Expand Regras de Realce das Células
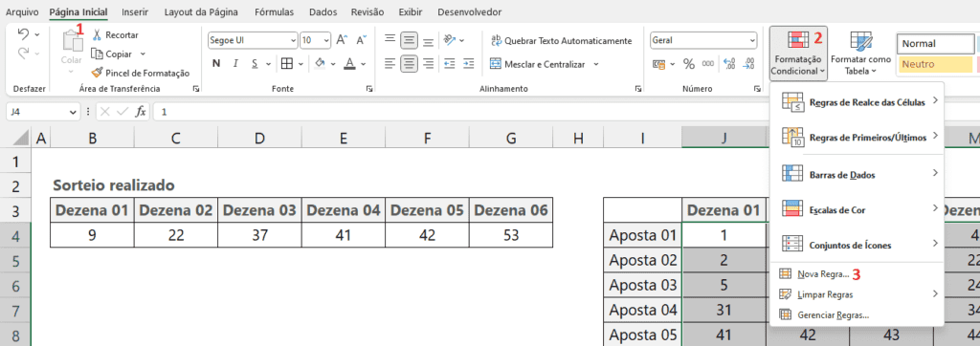The width and height of the screenshot is (980, 346). 857,102
